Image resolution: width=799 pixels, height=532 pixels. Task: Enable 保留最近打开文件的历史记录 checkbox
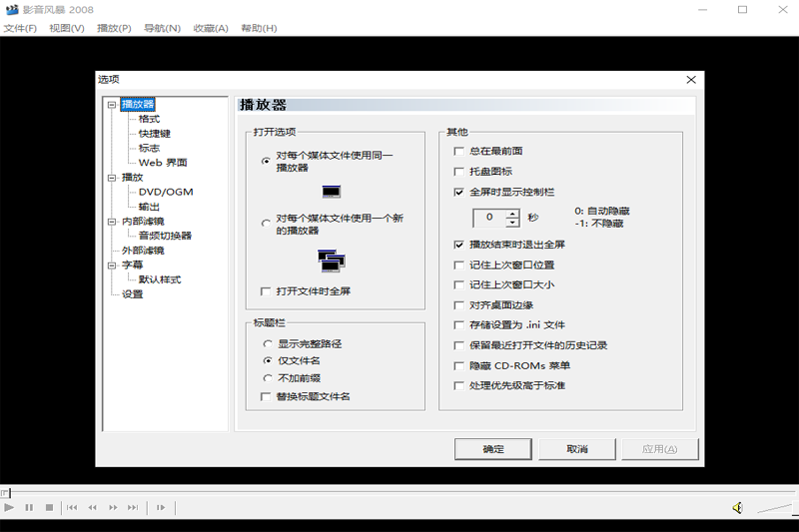pos(458,345)
